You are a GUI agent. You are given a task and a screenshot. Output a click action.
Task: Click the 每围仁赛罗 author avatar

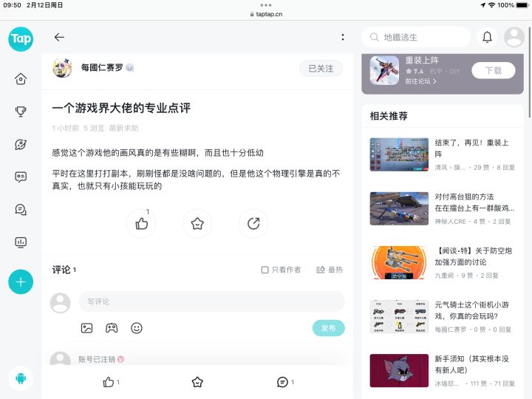(62, 68)
